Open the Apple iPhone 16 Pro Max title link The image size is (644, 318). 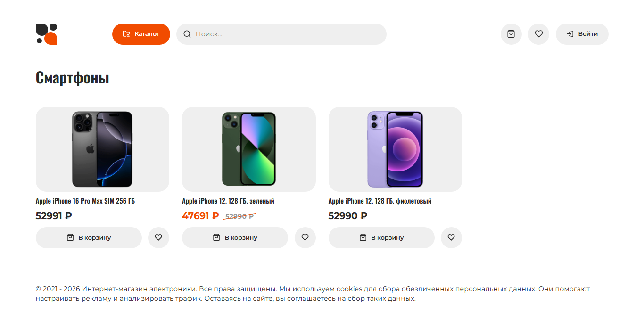[x=85, y=201]
